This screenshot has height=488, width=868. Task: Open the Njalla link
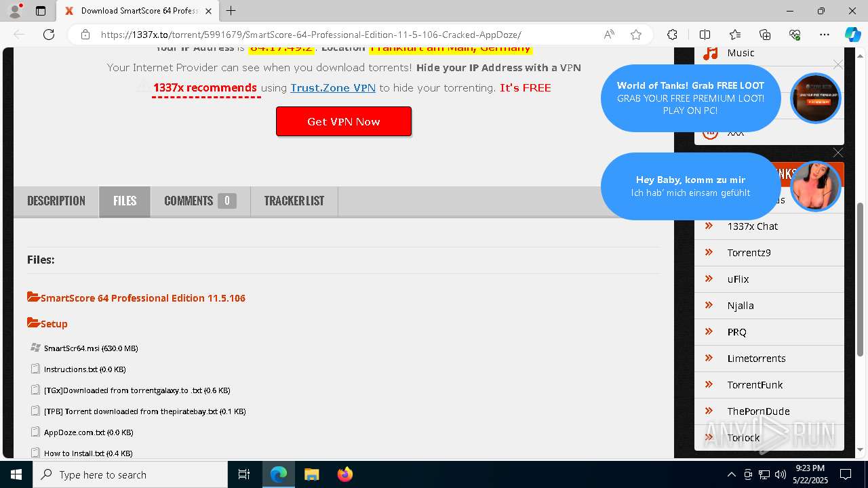(x=741, y=306)
